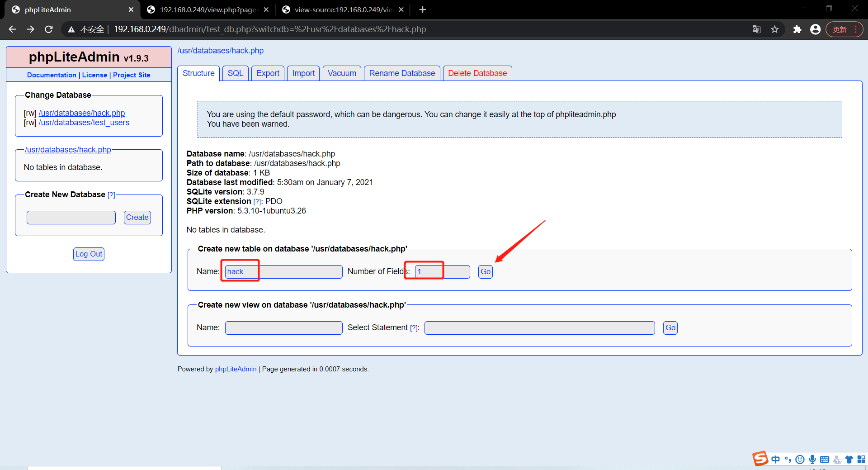Click the Sogou input method S icon
Image resolution: width=868 pixels, height=470 pixels.
[760, 459]
